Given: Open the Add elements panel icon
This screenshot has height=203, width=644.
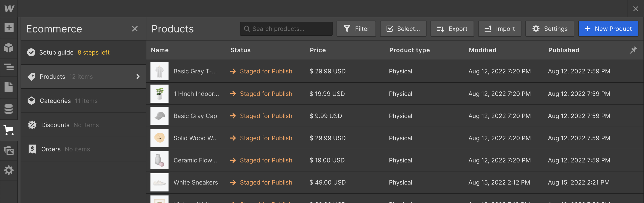Looking at the screenshot, I should [9, 27].
